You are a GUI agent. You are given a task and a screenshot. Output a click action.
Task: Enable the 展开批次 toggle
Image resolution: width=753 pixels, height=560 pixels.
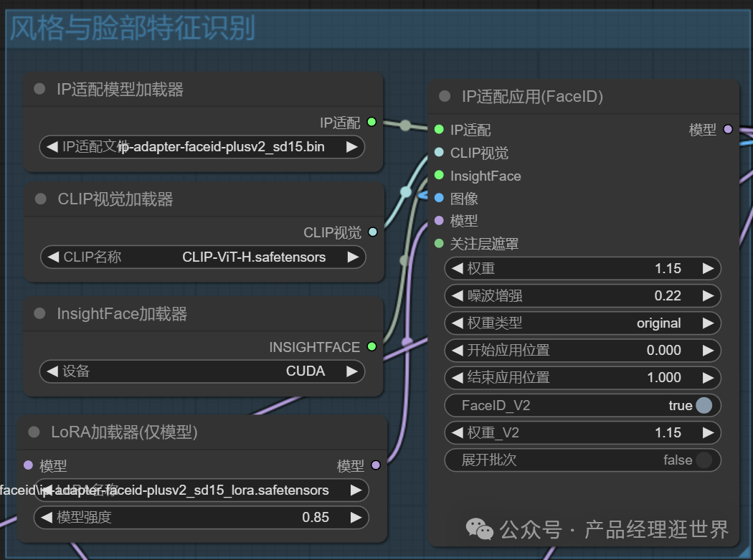pyautogui.click(x=704, y=460)
